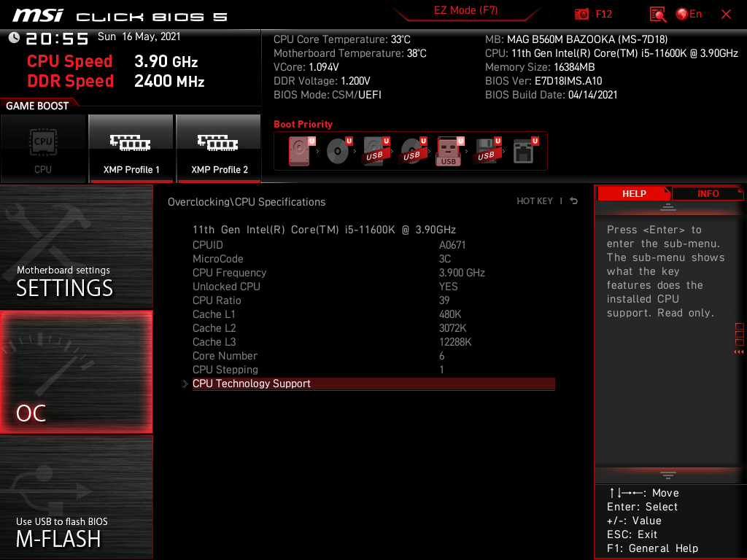Select the Core Number row

[x=373, y=356]
